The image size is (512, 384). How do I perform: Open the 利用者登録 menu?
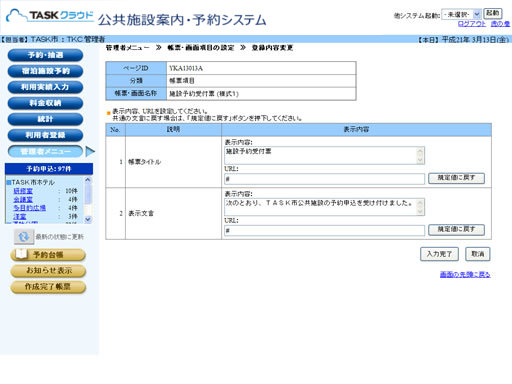[x=45, y=135]
